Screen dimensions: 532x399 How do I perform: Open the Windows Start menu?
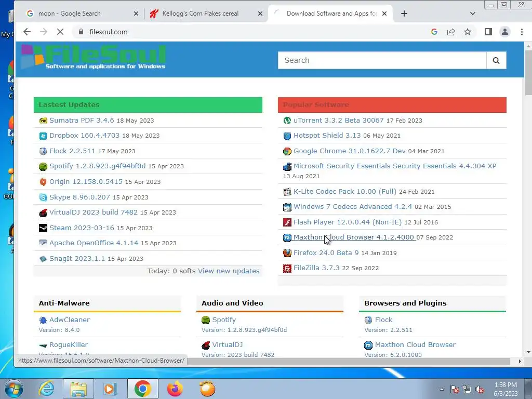[14, 389]
